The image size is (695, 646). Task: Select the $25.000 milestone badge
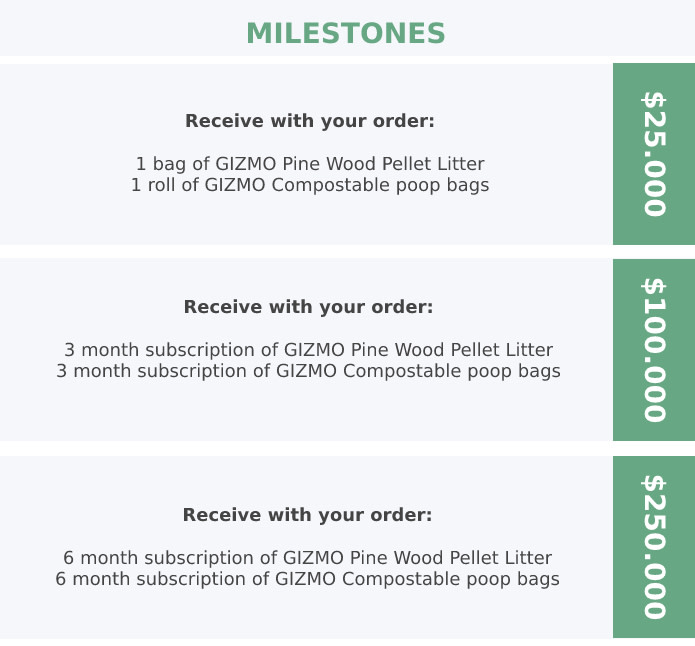653,154
